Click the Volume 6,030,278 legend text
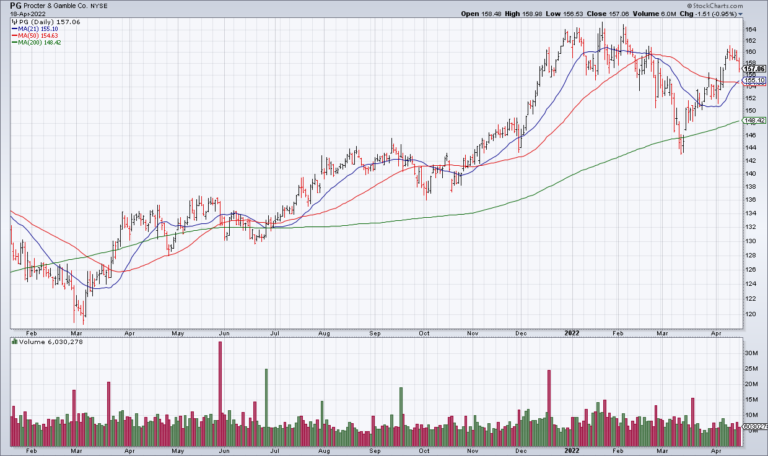 pos(51,342)
